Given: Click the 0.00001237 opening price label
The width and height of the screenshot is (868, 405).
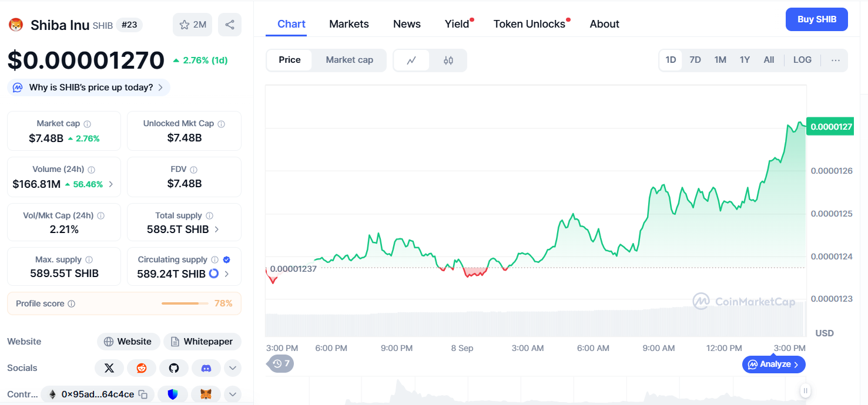Looking at the screenshot, I should [x=293, y=269].
